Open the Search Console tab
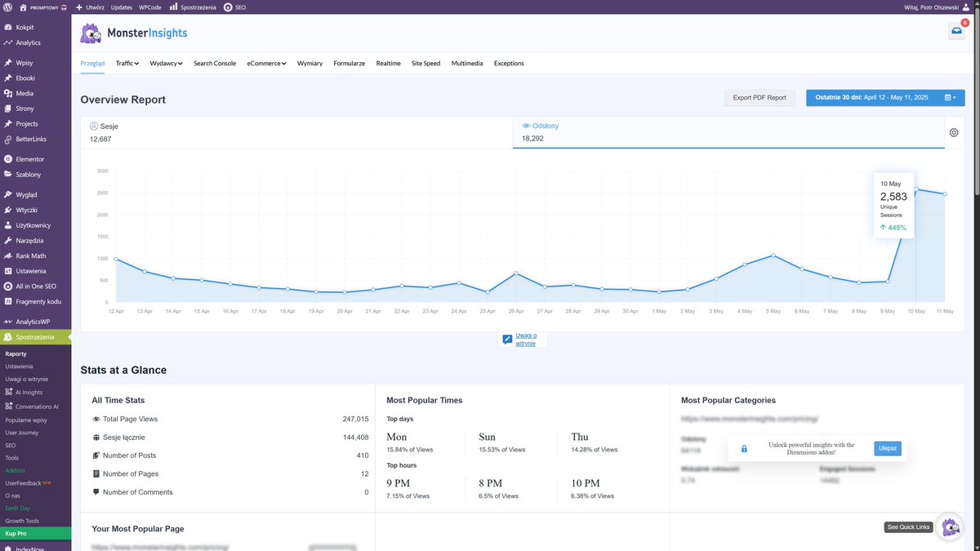Screen dimensions: 980x551 (x=215, y=63)
